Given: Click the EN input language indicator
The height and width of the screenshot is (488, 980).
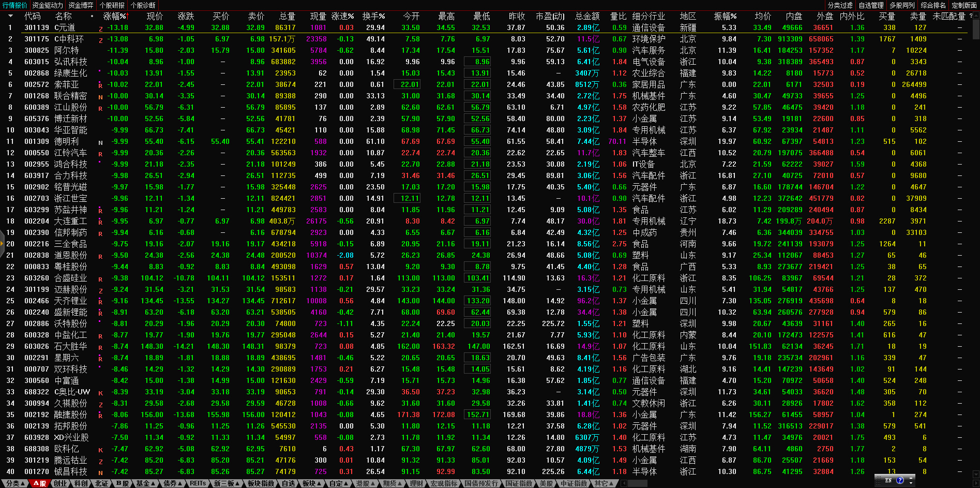Looking at the screenshot, I should click(x=888, y=480).
